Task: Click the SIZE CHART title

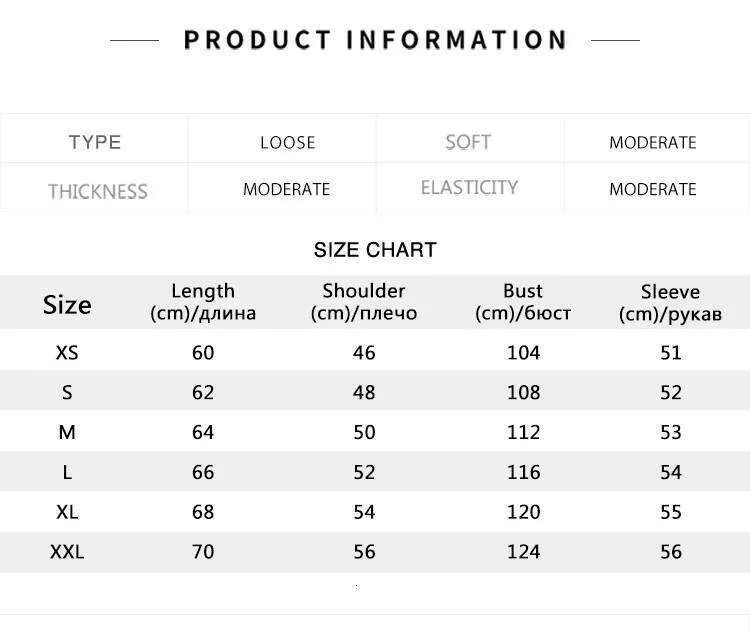Action: click(375, 250)
